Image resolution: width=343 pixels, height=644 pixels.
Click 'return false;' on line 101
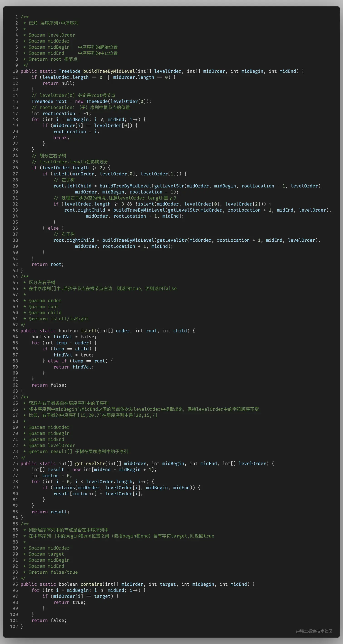coord(49,621)
